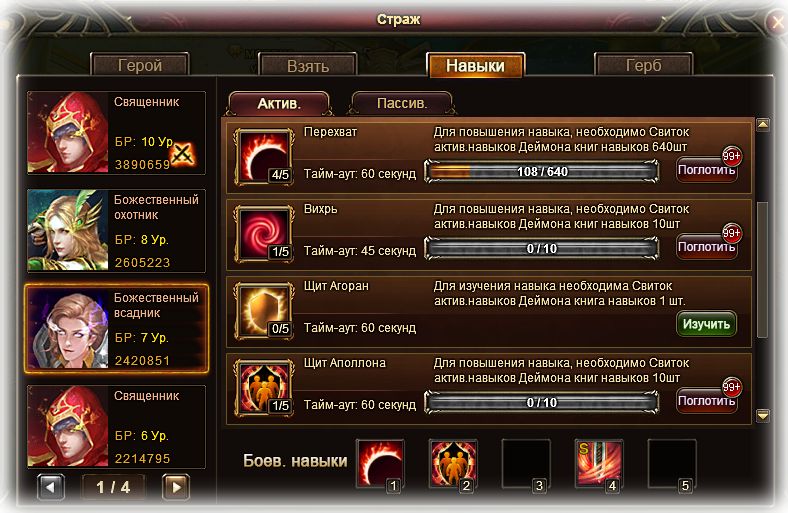Click Поглотить button for Перехват skill
The width and height of the screenshot is (788, 513).
pos(707,170)
